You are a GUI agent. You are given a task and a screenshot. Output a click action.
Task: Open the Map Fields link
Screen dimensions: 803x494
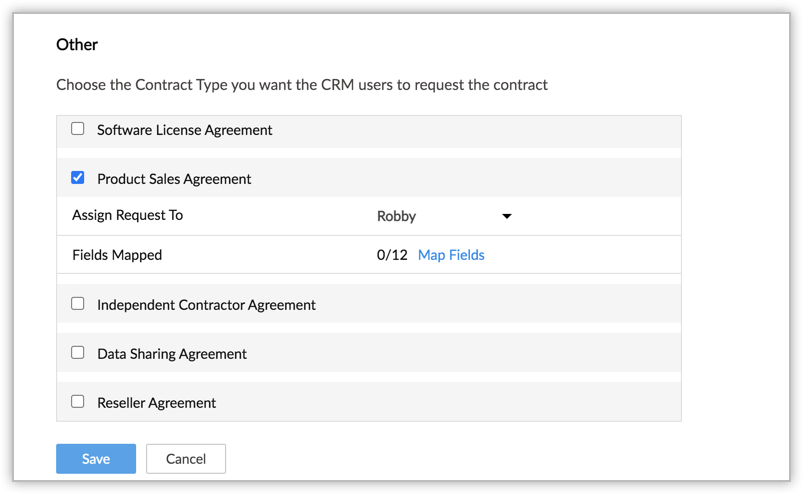click(x=451, y=255)
